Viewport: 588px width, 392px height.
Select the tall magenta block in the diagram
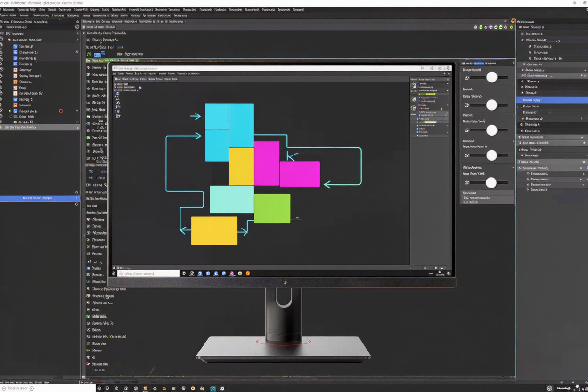(267, 163)
